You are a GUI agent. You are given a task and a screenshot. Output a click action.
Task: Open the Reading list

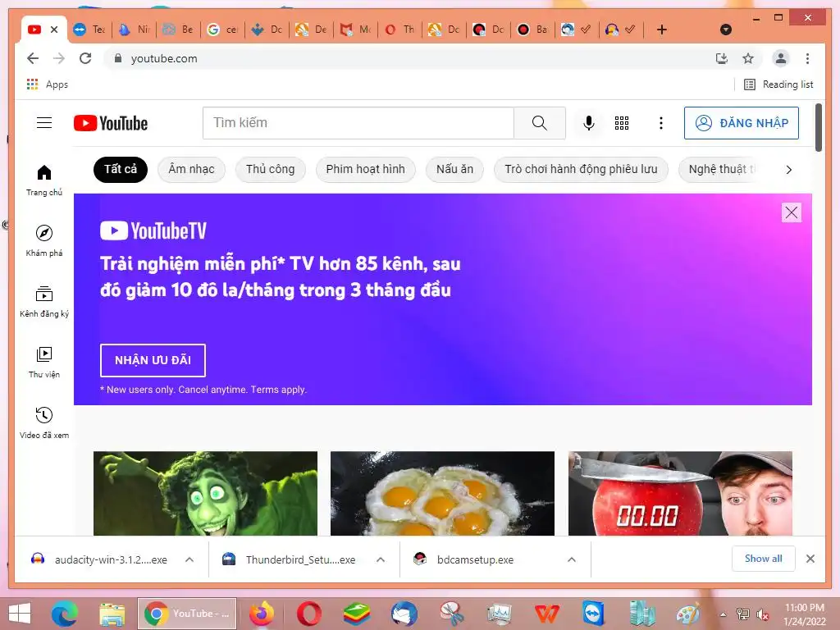[x=778, y=84]
